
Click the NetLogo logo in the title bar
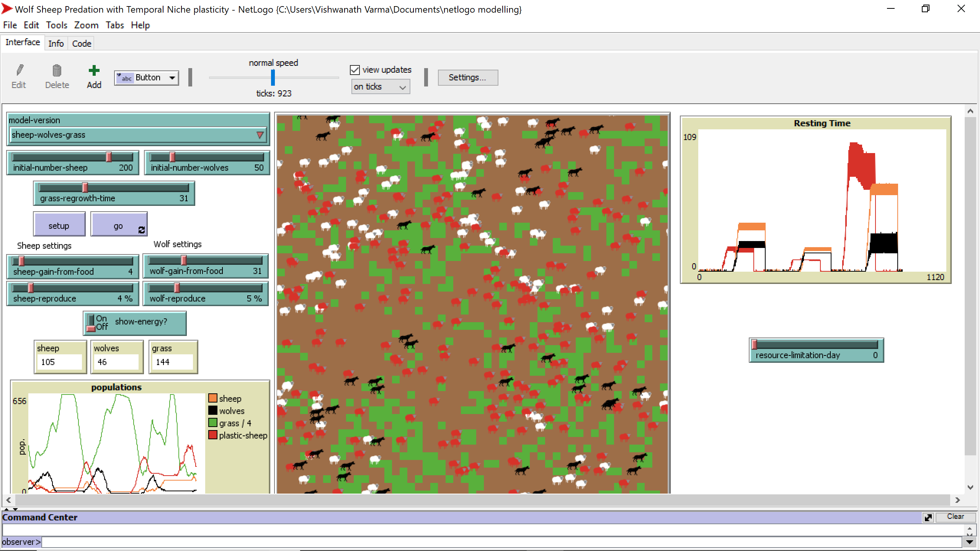pyautogui.click(x=7, y=8)
